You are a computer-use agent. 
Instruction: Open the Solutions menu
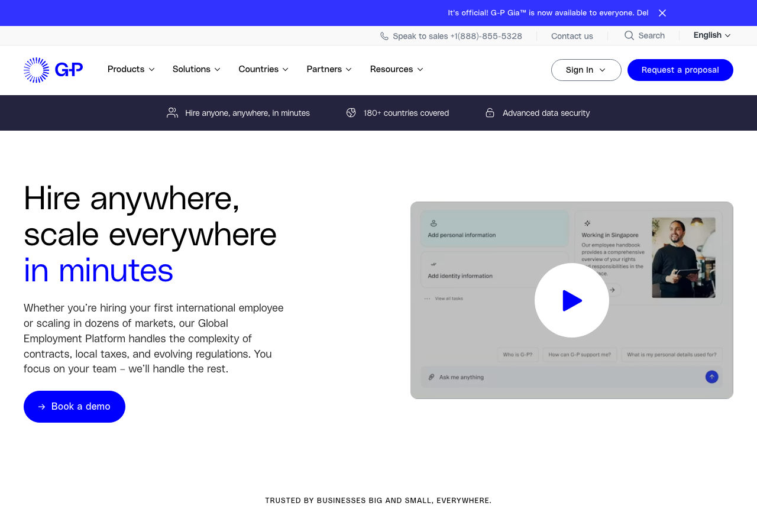pyautogui.click(x=196, y=69)
